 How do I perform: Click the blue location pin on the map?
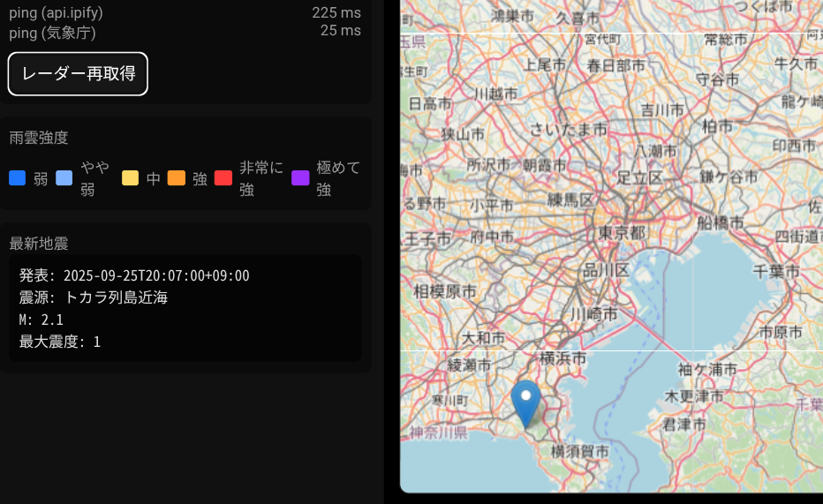point(526,402)
